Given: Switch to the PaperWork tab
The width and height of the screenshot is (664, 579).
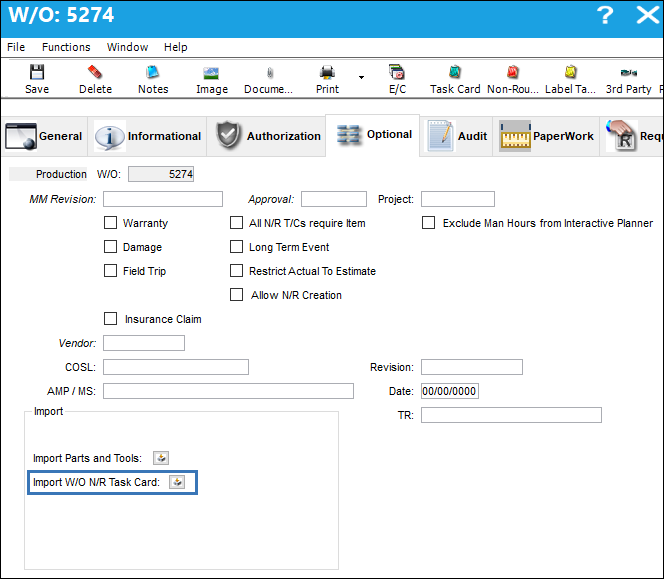Looking at the screenshot, I should tap(546, 136).
